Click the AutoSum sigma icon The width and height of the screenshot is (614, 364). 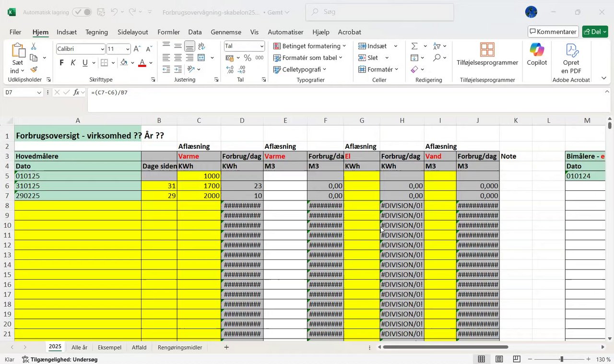414,46
